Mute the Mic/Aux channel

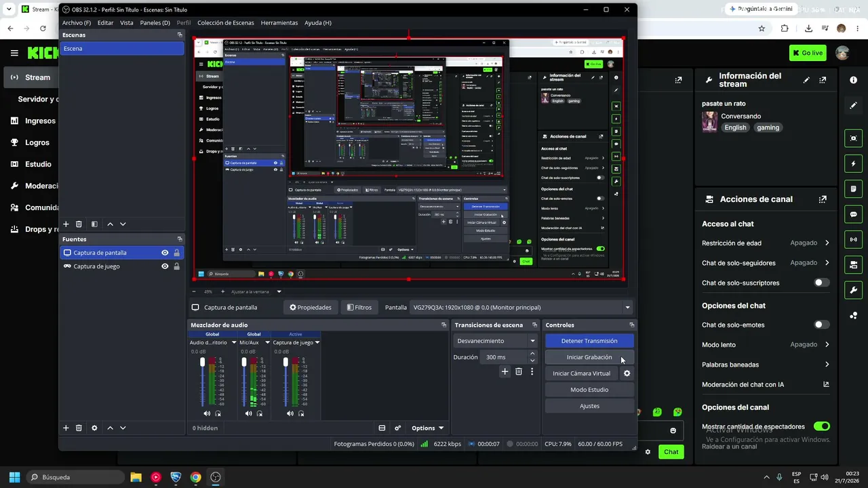pos(248,413)
